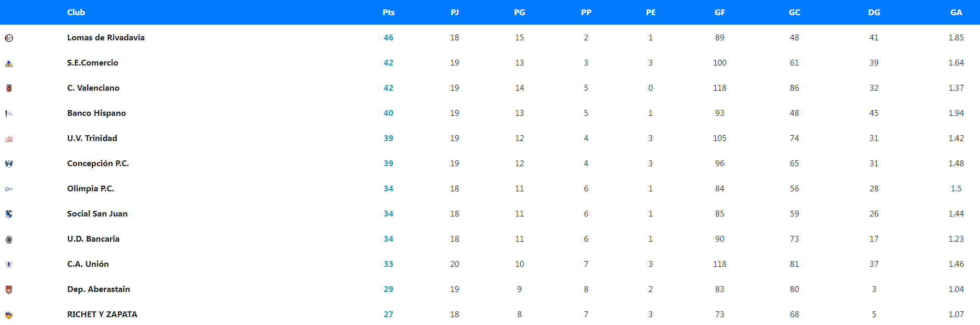Click the Banco Hispano club crest
This screenshot has height=325, width=980.
(9, 113)
